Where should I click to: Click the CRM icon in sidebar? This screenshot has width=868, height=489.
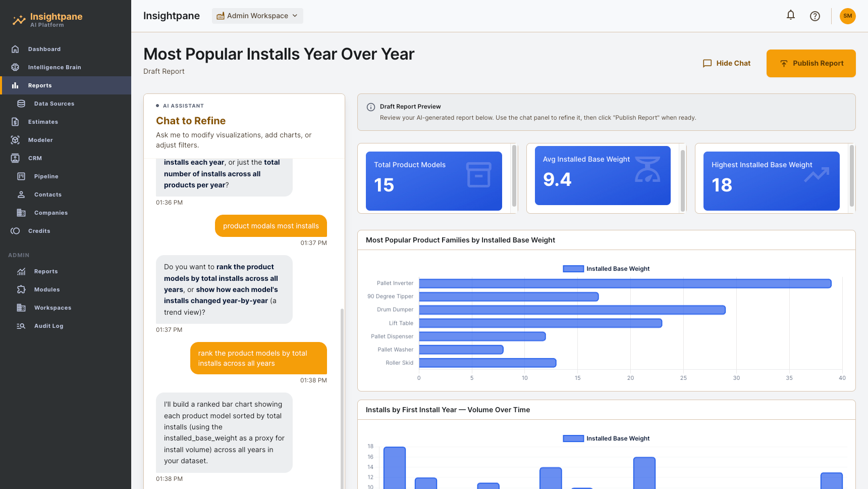15,158
